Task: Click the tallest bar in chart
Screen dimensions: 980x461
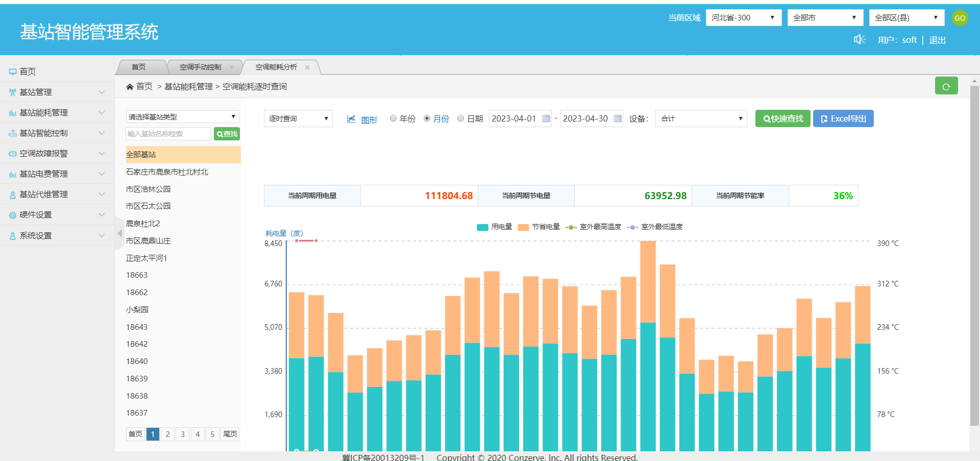Action: coord(648,346)
